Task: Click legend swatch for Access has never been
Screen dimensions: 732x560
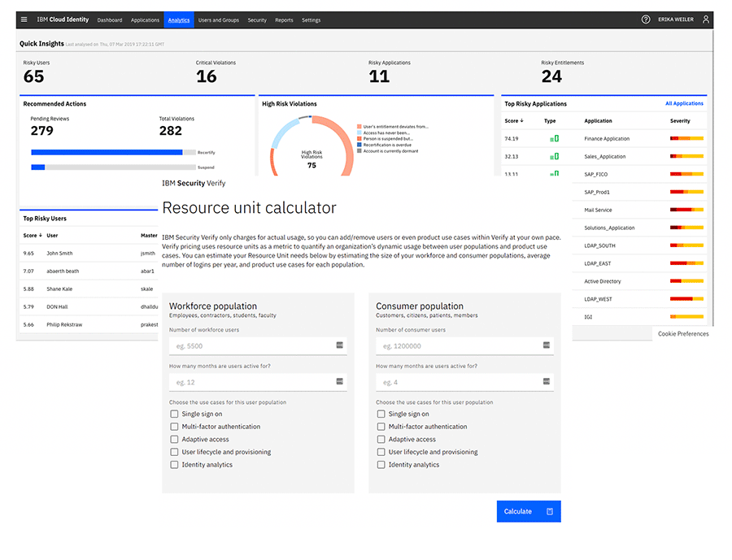Action: click(359, 132)
